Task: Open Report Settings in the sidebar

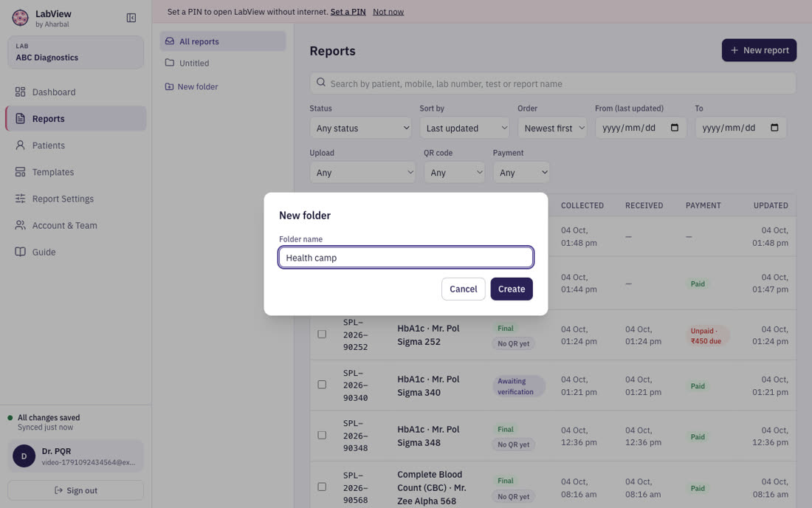Action: point(76,199)
